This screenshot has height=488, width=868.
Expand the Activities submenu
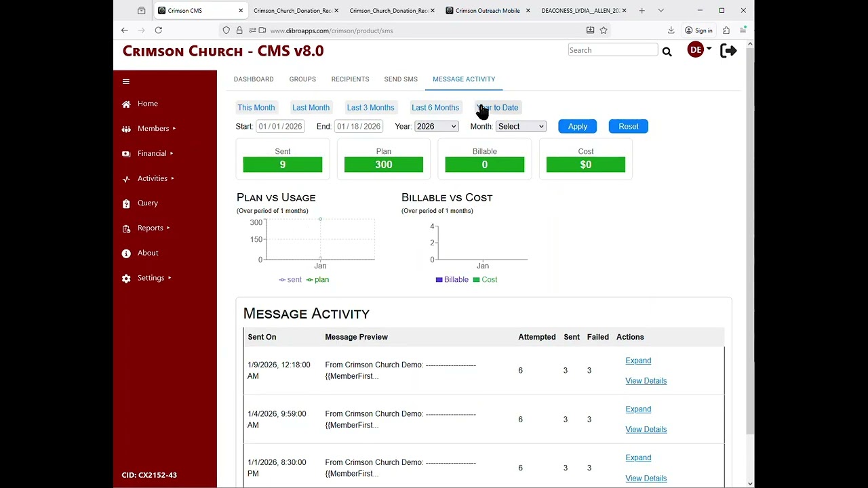[x=173, y=179]
